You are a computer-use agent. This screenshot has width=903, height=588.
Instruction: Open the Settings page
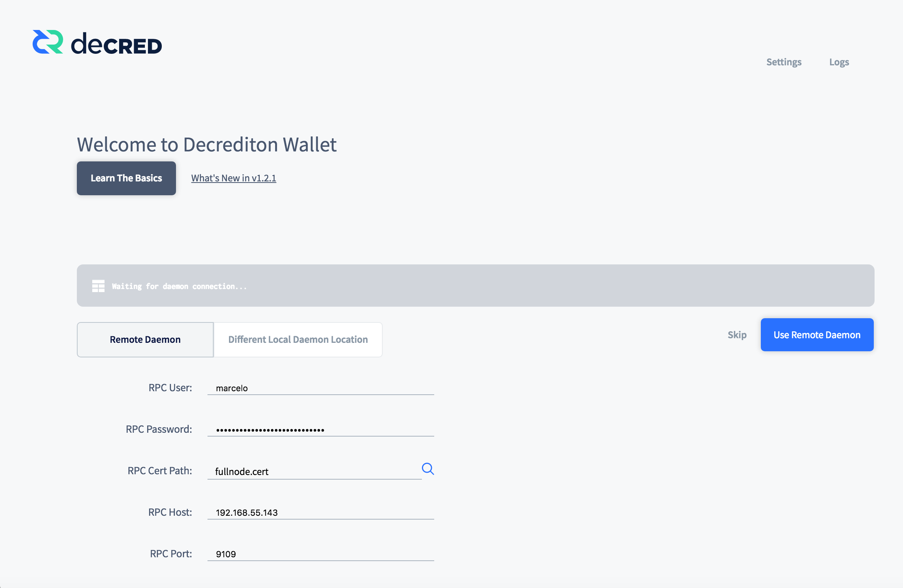tap(784, 62)
